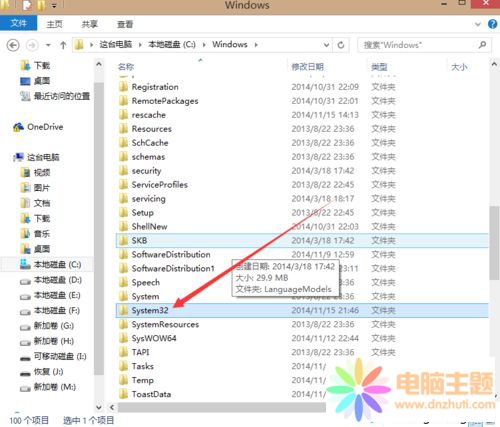The height and width of the screenshot is (427, 500).
Task: Open 新加卷 (G:) drive
Action: (x=47, y=326)
